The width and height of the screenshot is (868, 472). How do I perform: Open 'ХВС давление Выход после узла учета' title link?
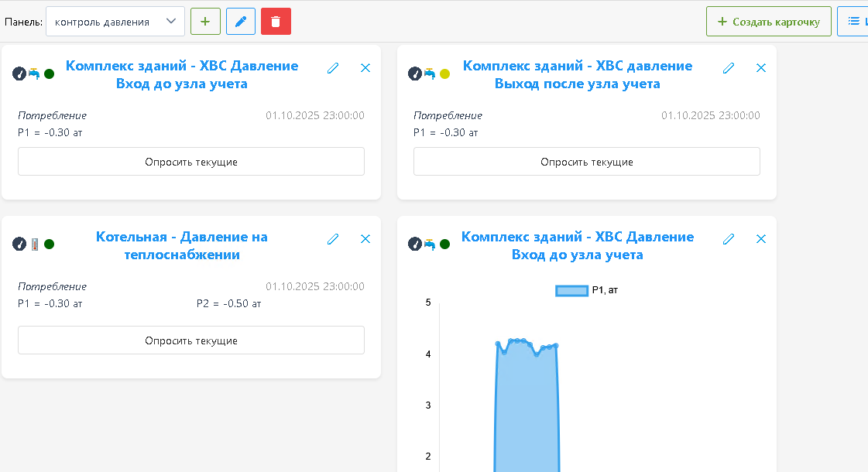(578, 74)
